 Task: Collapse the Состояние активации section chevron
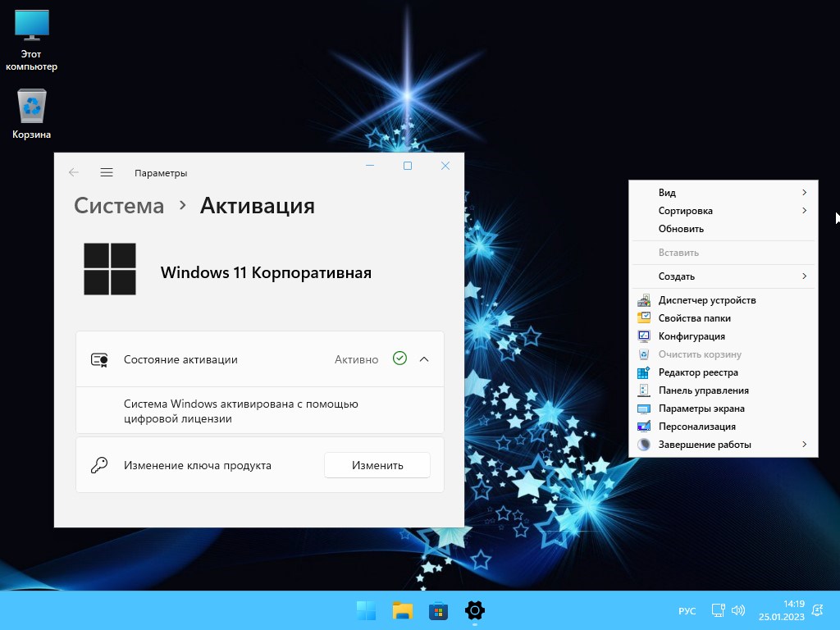(x=424, y=359)
